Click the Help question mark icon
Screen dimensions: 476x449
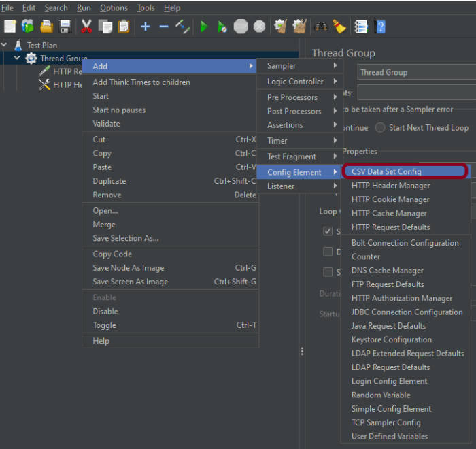pyautogui.click(x=380, y=27)
